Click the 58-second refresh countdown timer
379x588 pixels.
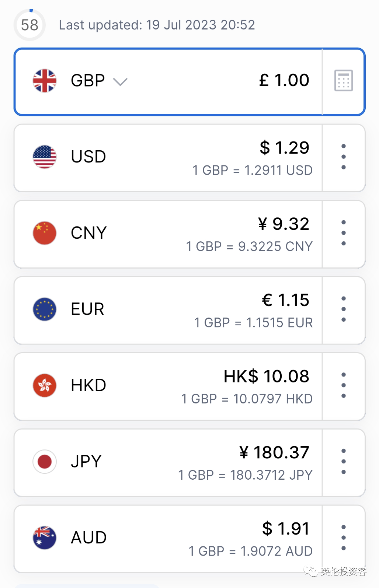(29, 25)
